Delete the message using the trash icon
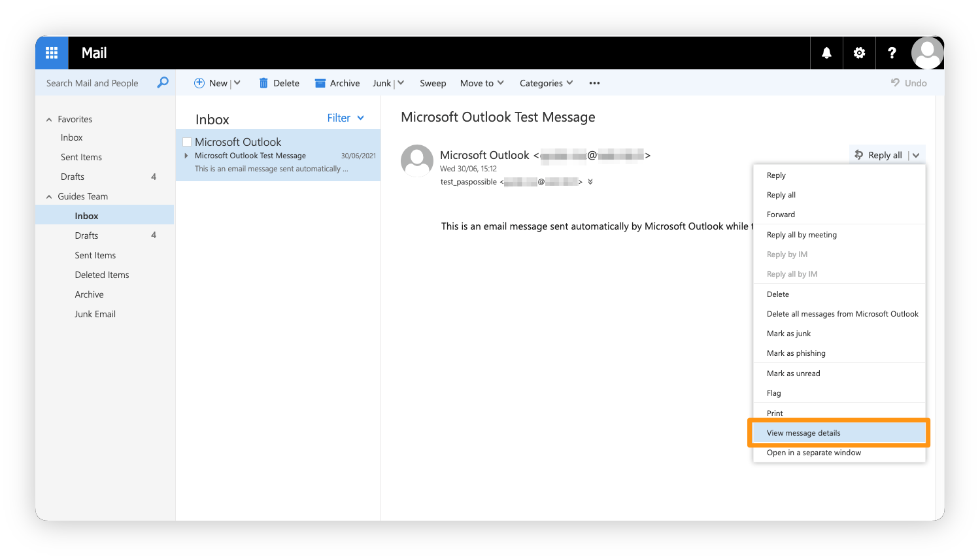 click(x=264, y=82)
